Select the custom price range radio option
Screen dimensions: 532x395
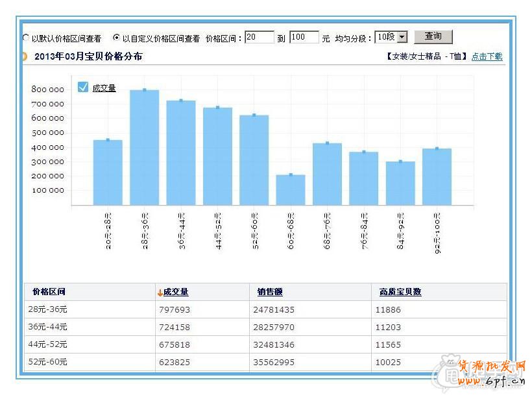(117, 38)
